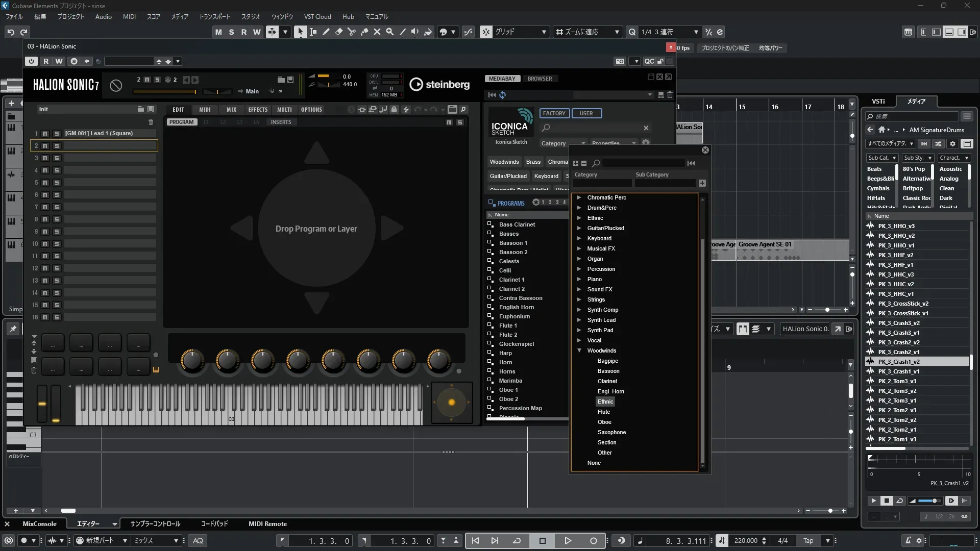Click the Zoom magnifier tool

pos(390,32)
